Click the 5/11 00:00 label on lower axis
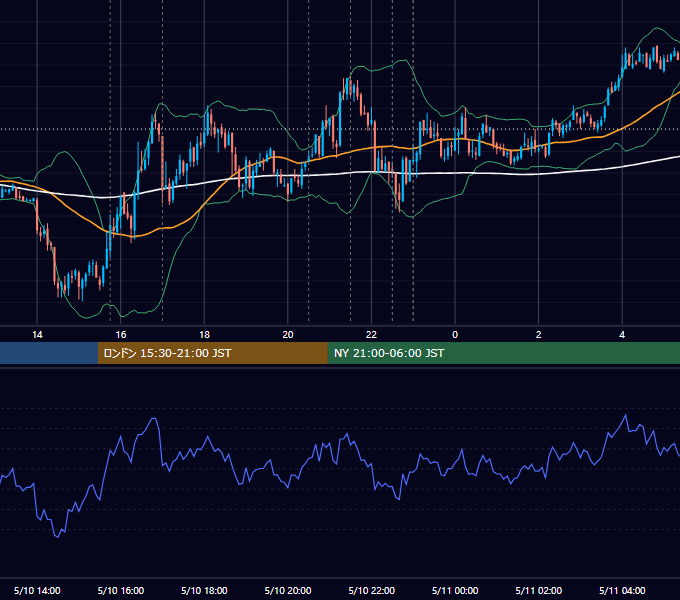The height and width of the screenshot is (600, 680). click(455, 590)
